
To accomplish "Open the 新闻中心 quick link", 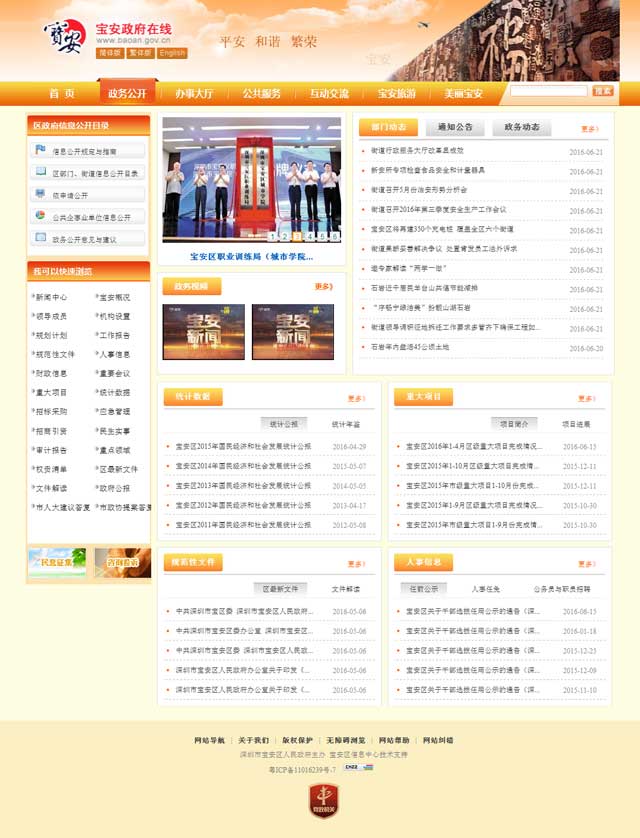I will pyautogui.click(x=52, y=297).
